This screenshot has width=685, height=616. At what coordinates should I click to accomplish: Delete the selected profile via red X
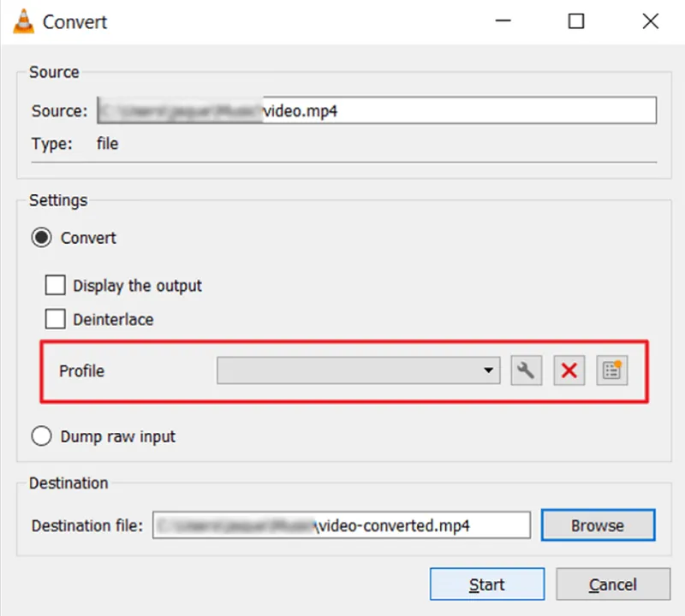569,370
